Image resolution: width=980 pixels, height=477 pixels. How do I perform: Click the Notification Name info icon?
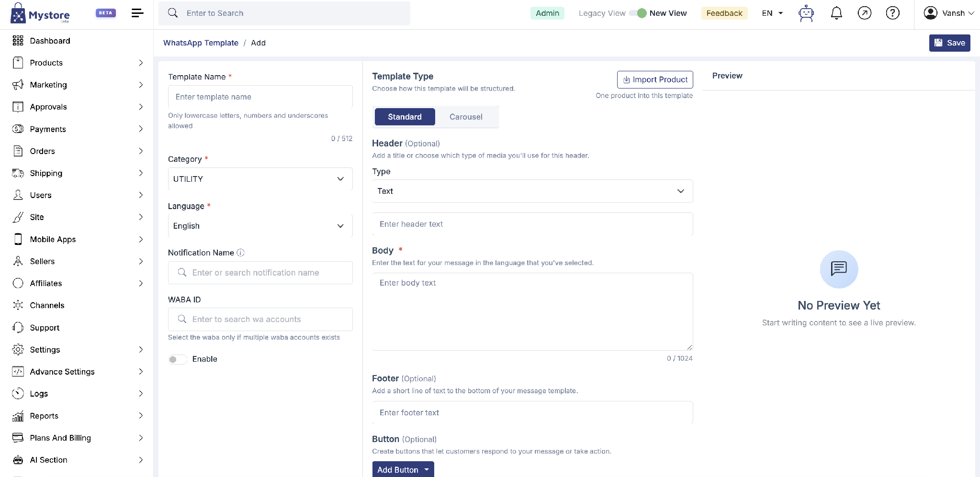[241, 253]
